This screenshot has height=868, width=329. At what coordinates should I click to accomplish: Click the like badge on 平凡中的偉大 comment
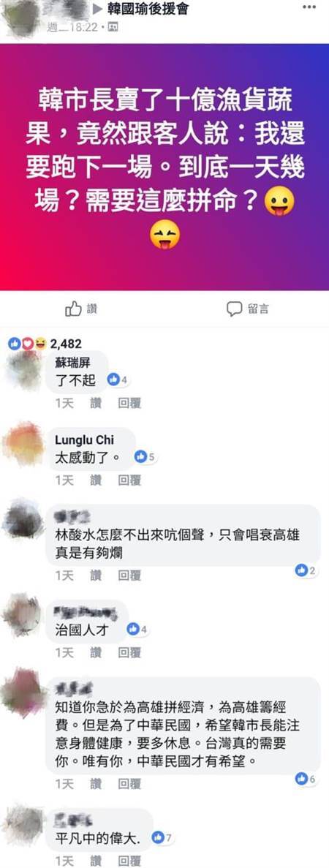pyautogui.click(x=163, y=837)
